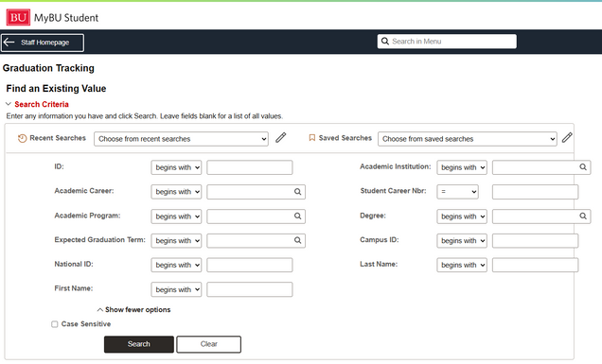This screenshot has width=602, height=364.
Task: Open the ID operator dropdown
Action: [x=176, y=167]
